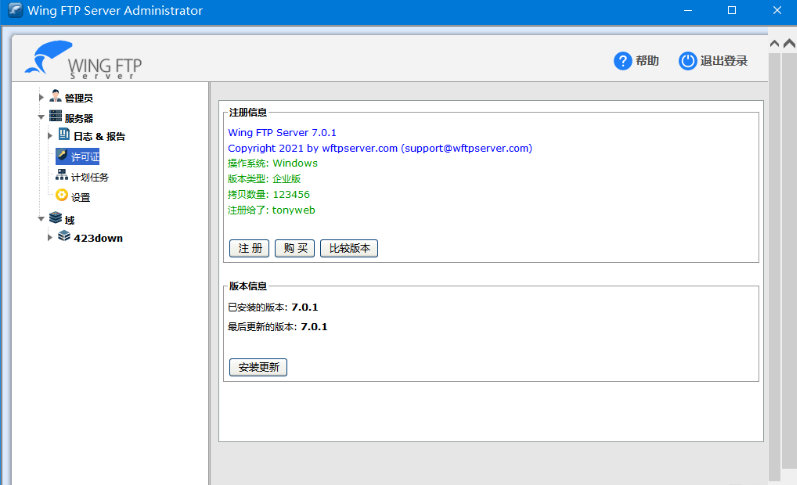This screenshot has width=797, height=485.
Task: Click the 日志 & 报告 book icon
Action: (64, 134)
